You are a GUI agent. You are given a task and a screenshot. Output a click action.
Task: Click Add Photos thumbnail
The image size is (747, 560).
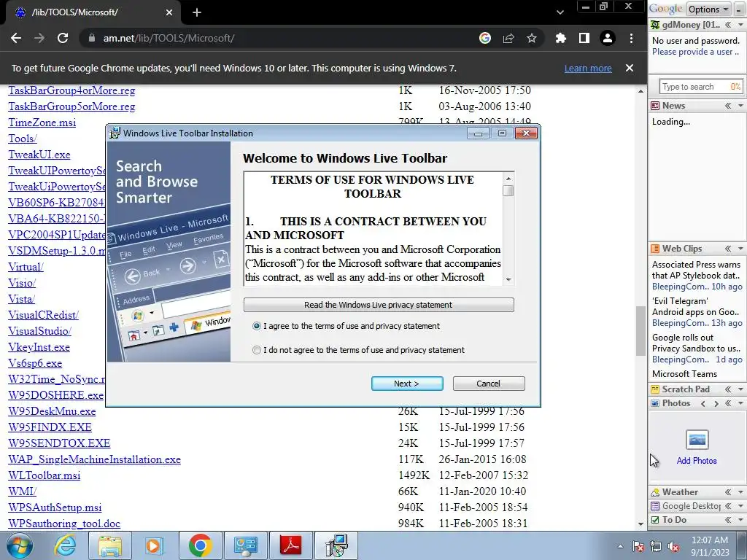click(x=697, y=440)
